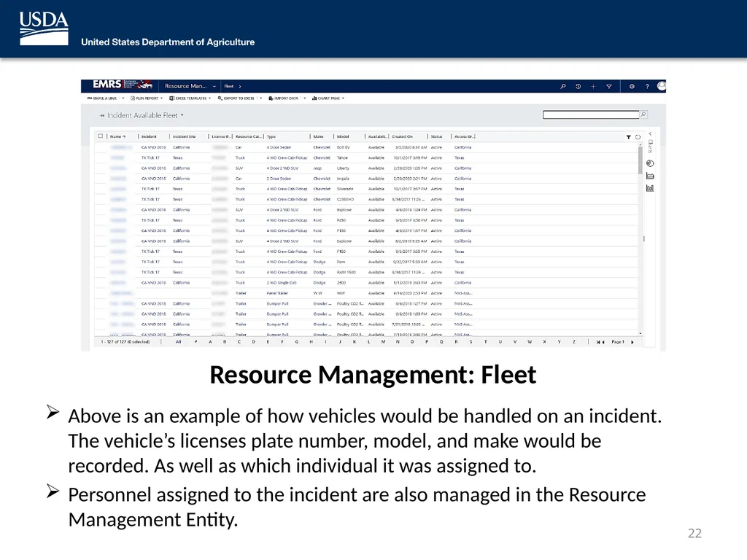
Task: Click Liberty model cell
Action: point(343,168)
